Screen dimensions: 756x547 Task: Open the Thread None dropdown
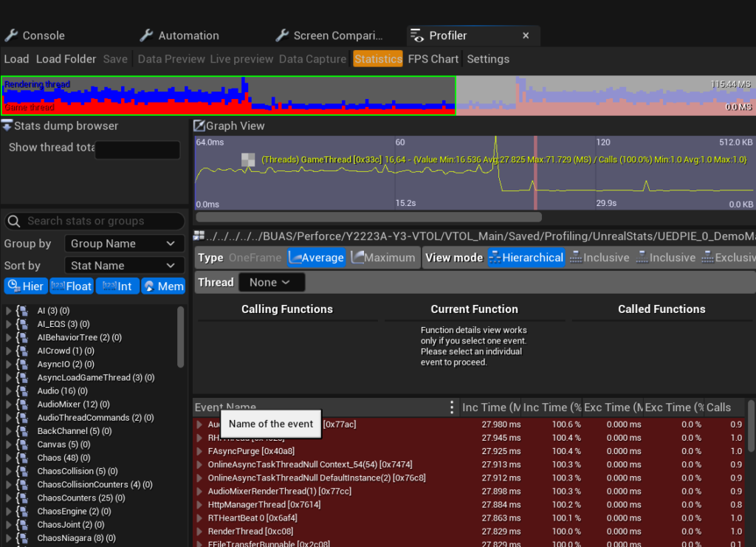tap(272, 282)
